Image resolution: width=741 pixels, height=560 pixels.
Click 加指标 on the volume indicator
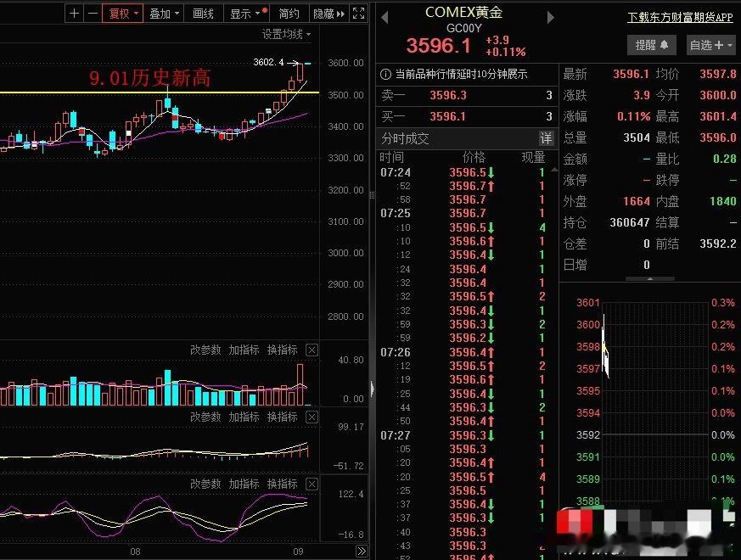244,350
